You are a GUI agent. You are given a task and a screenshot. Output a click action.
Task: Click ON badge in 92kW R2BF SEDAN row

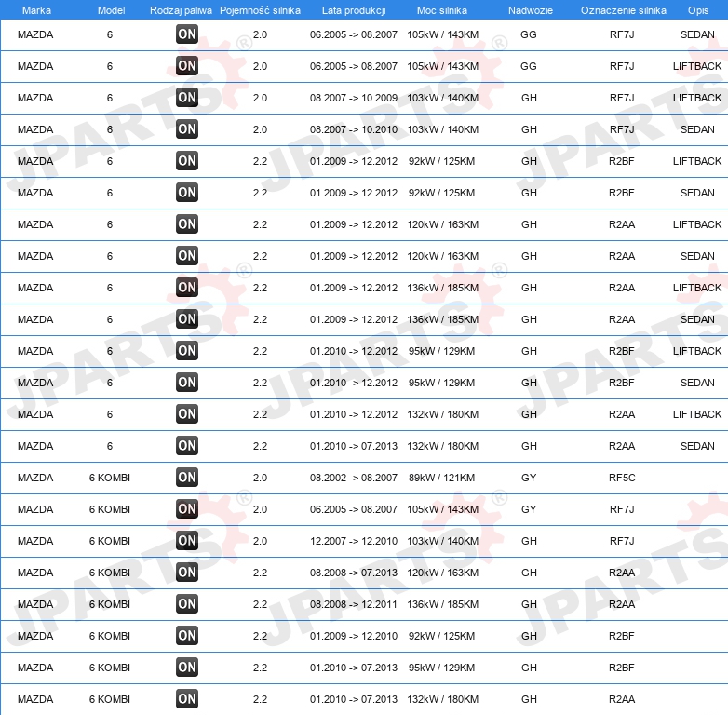pos(187,193)
